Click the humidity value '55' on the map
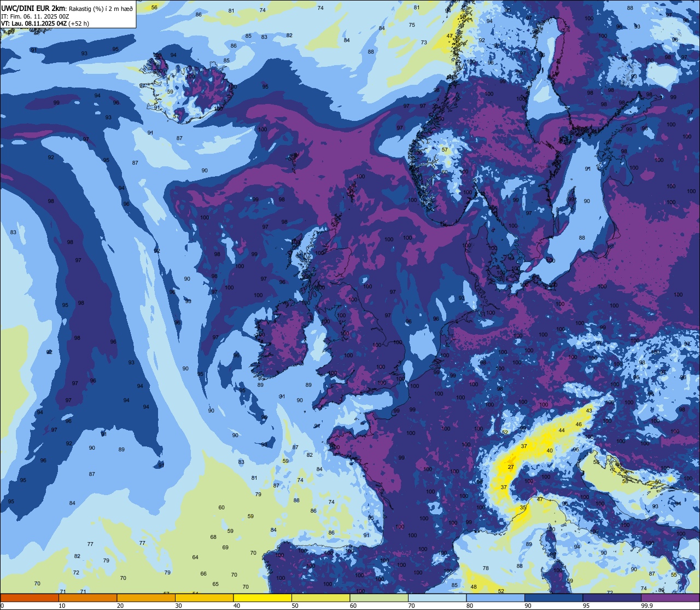This screenshot has width=700, height=610. 674,575
